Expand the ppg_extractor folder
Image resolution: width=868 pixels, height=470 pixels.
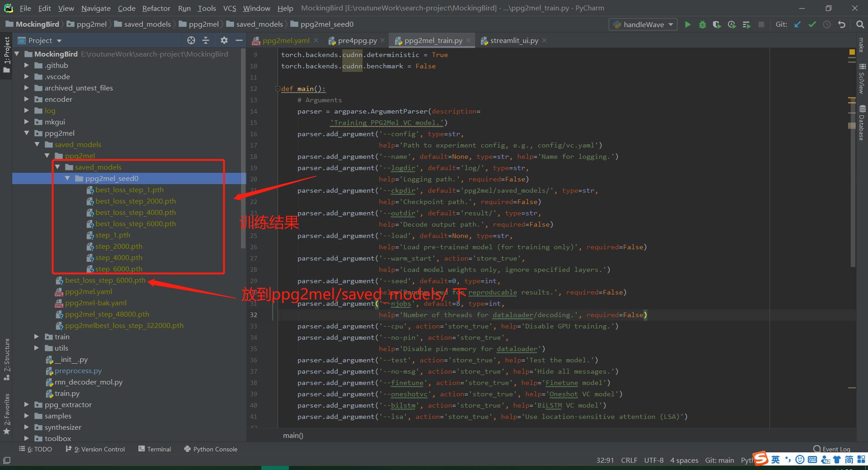(26, 404)
